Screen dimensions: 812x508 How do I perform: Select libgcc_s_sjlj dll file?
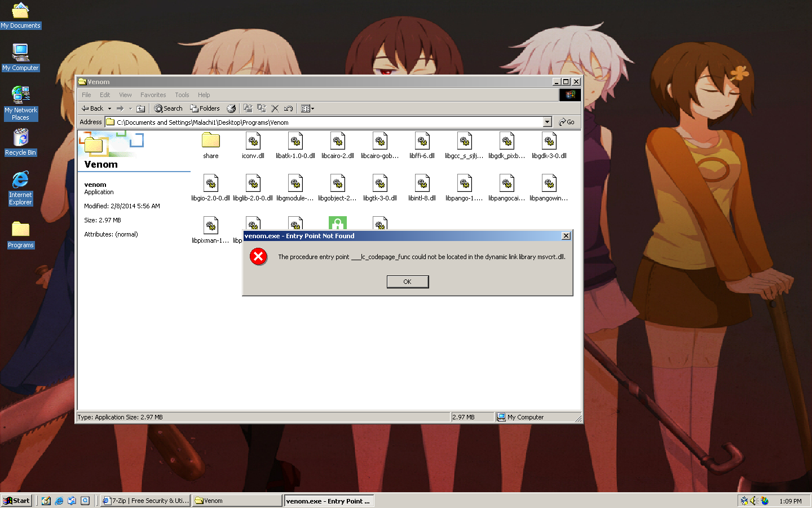(x=465, y=146)
